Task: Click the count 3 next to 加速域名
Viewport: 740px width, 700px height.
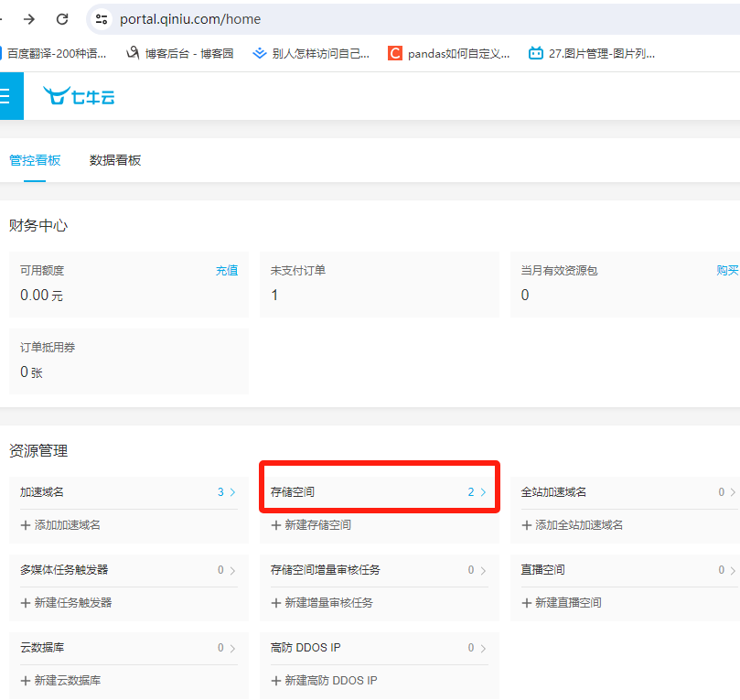Action: 220,492
